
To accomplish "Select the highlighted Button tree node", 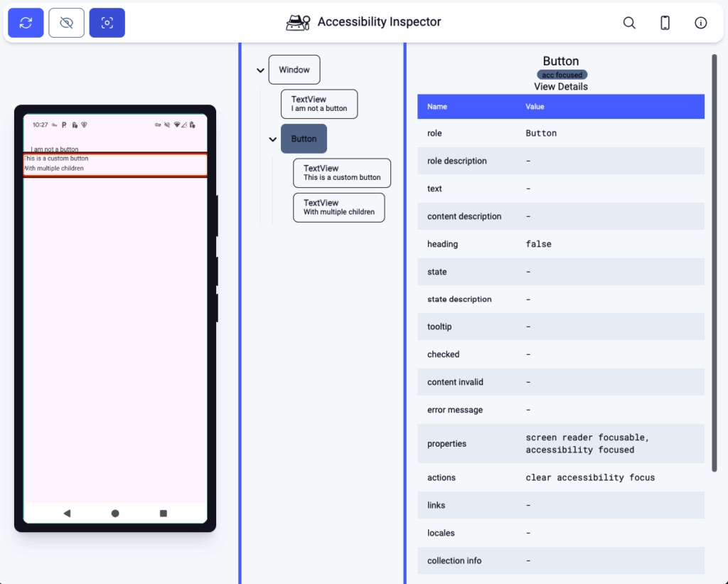I will tap(304, 139).
